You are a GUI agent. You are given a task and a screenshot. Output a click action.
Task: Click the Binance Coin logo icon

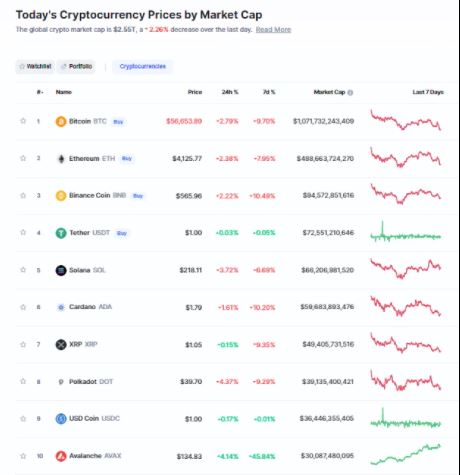click(x=61, y=196)
